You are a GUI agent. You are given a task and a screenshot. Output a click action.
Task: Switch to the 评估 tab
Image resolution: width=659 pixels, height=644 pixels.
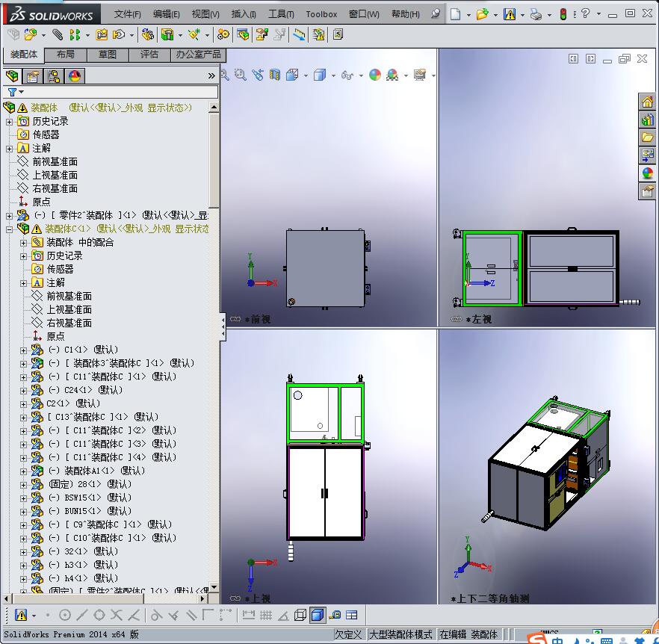(x=149, y=55)
